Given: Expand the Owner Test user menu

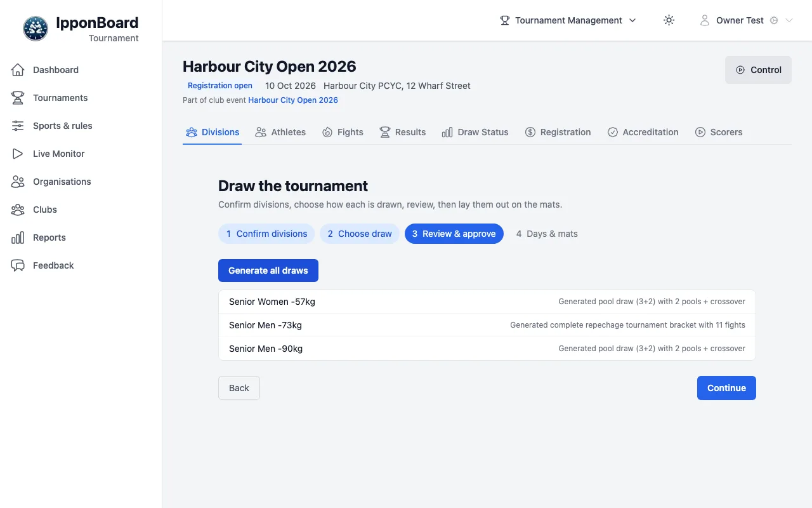Looking at the screenshot, I should 746,20.
